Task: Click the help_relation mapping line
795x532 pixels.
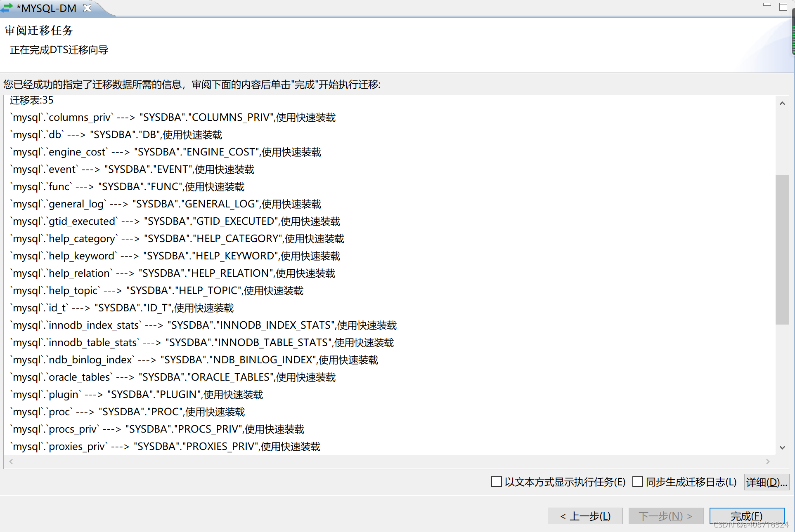Action: (x=173, y=273)
